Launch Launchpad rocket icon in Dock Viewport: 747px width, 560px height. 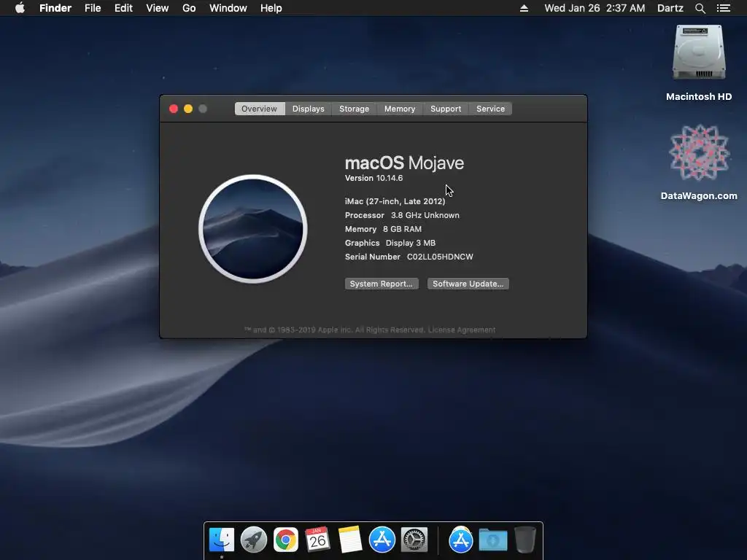253,540
